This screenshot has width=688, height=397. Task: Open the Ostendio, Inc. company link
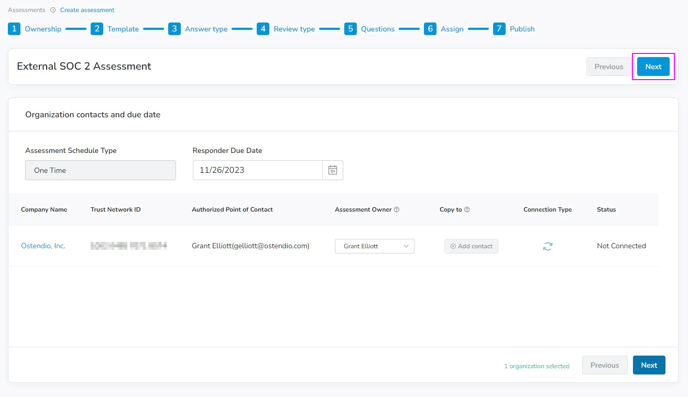coord(43,246)
